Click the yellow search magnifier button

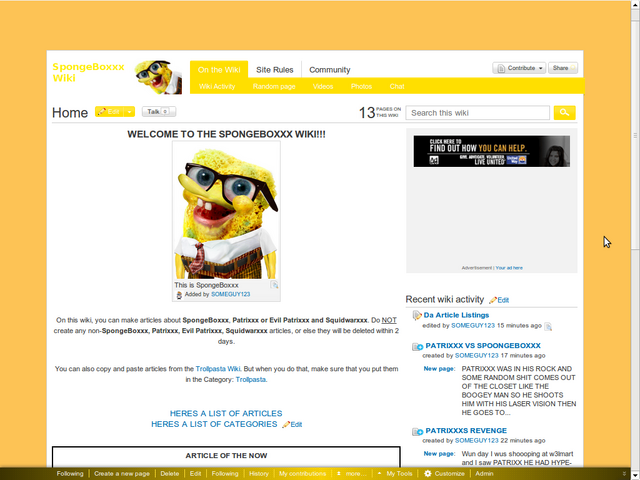(x=564, y=113)
